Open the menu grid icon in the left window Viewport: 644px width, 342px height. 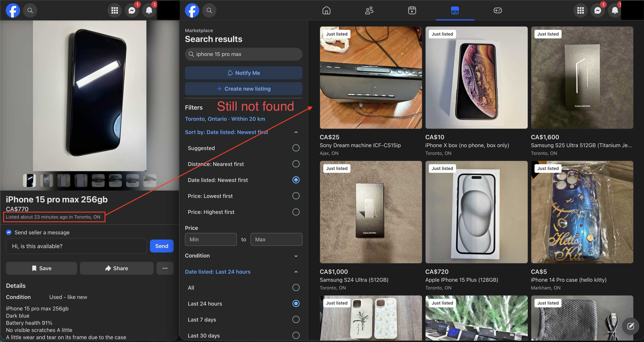pos(115,10)
